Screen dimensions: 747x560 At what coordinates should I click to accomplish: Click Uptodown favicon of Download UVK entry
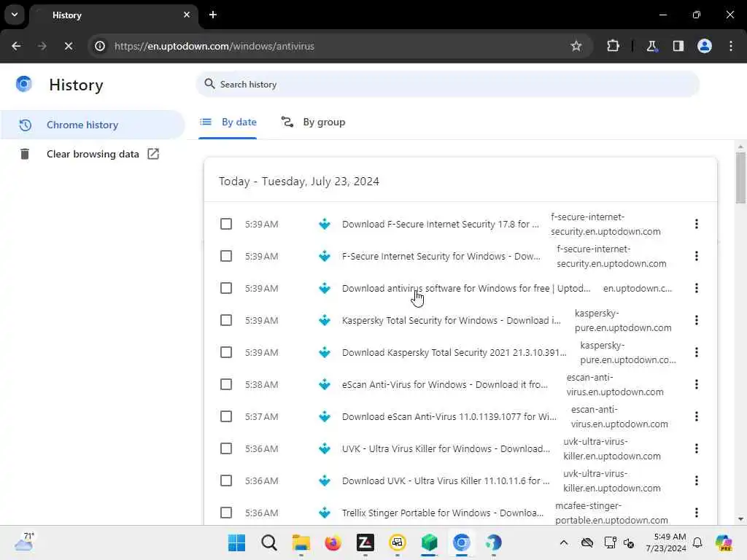tap(325, 481)
